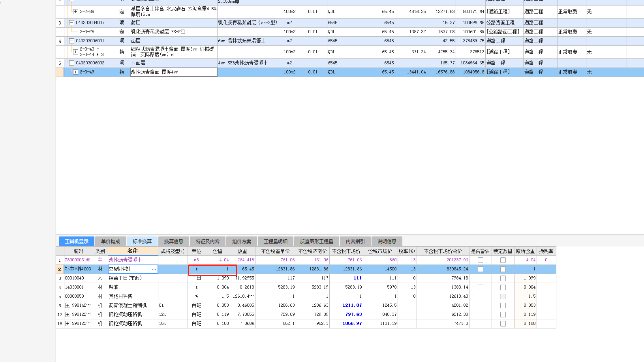Toggle 锁定数量 for 沥青混凝土摊铺机
The image size is (644, 362).
pyautogui.click(x=503, y=306)
